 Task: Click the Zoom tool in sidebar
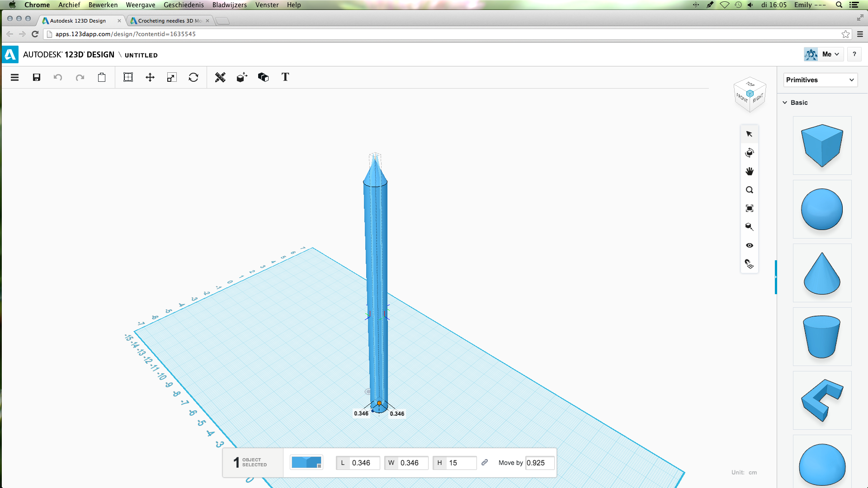coord(750,189)
